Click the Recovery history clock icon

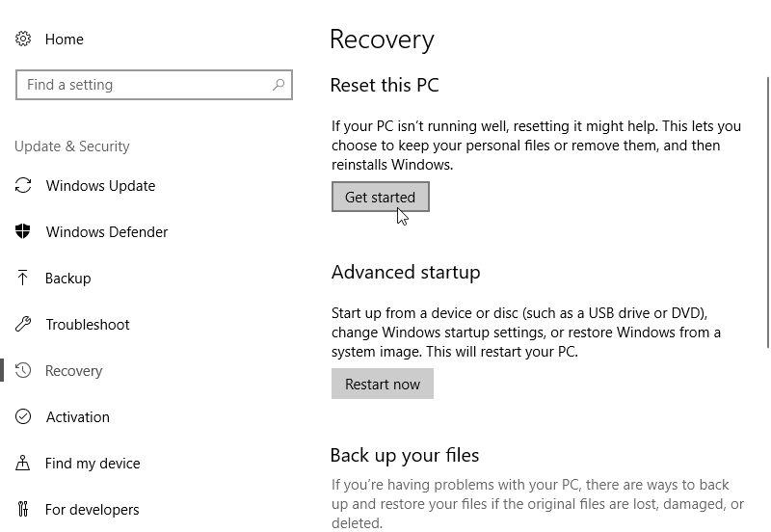(23, 371)
